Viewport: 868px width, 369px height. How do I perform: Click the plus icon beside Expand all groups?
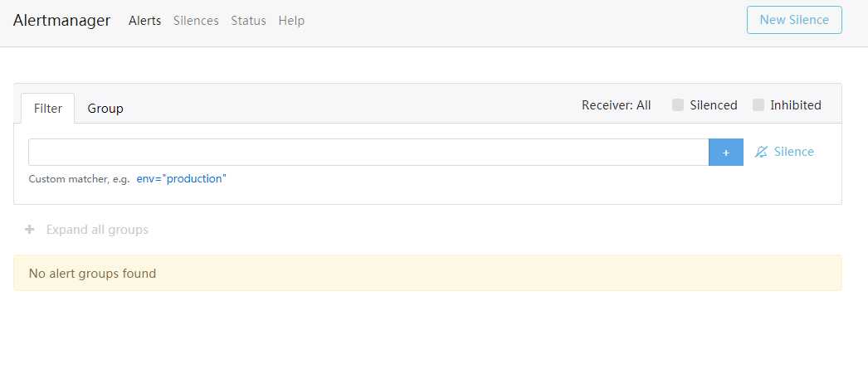(x=30, y=229)
